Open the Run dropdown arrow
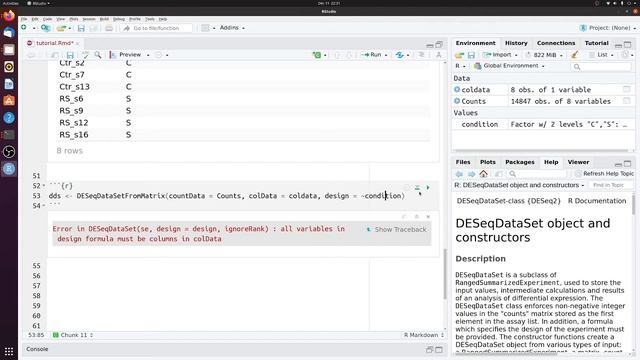The image size is (640, 360). click(386, 55)
